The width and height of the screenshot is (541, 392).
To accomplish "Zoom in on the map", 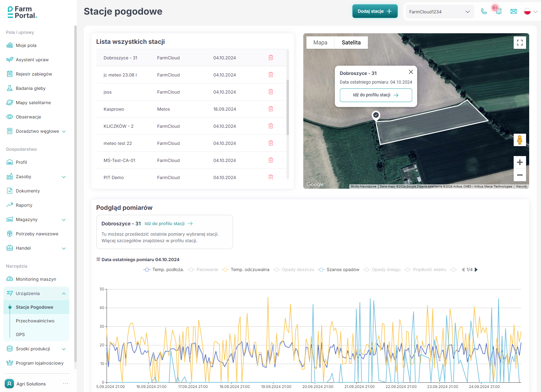I will tap(520, 162).
